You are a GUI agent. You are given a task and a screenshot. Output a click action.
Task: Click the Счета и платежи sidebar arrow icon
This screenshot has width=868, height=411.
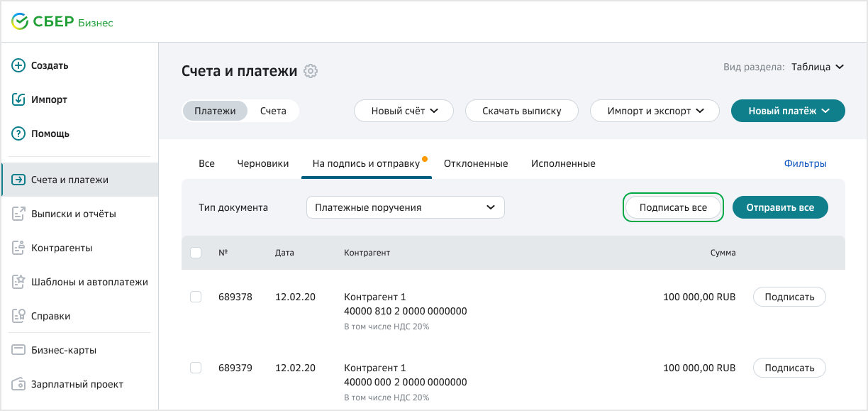tap(19, 180)
